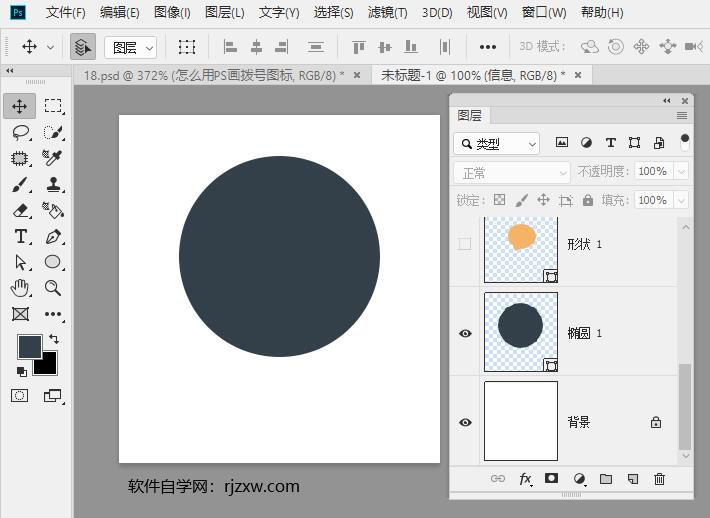Select the Zoom tool
710x518 pixels.
(53, 288)
